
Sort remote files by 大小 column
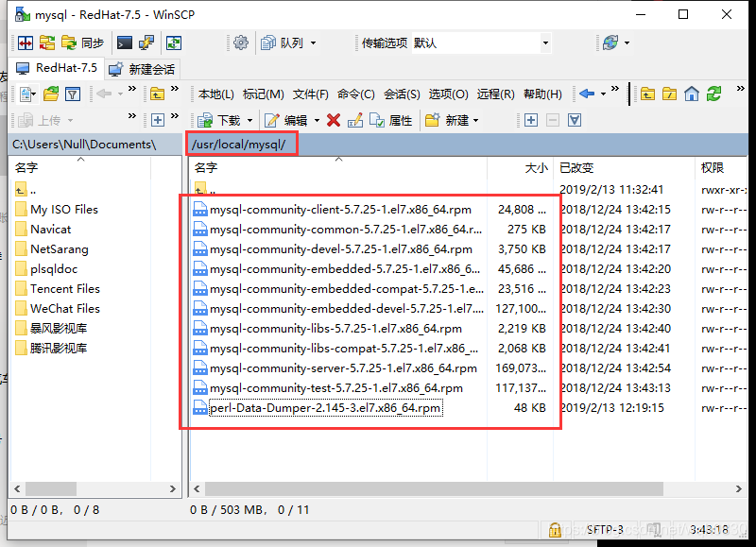tap(520, 168)
